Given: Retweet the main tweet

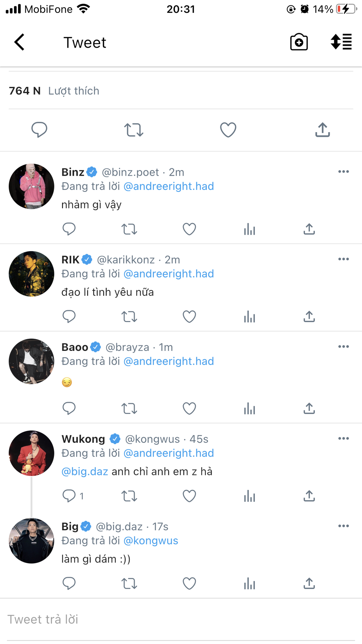Looking at the screenshot, I should coord(134,130).
